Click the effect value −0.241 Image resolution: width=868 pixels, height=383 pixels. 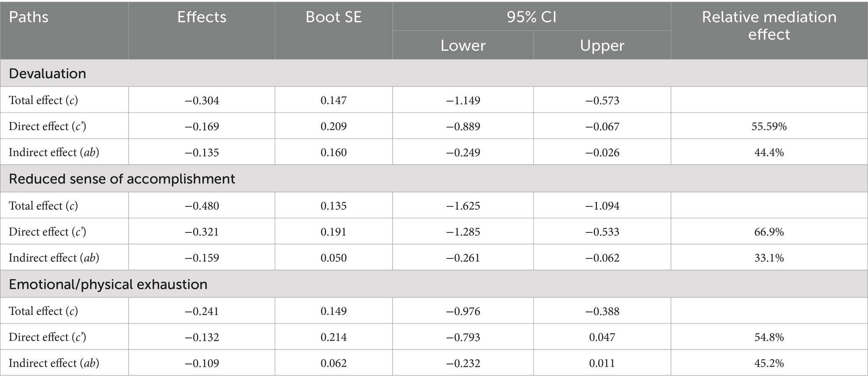pyautogui.click(x=202, y=311)
